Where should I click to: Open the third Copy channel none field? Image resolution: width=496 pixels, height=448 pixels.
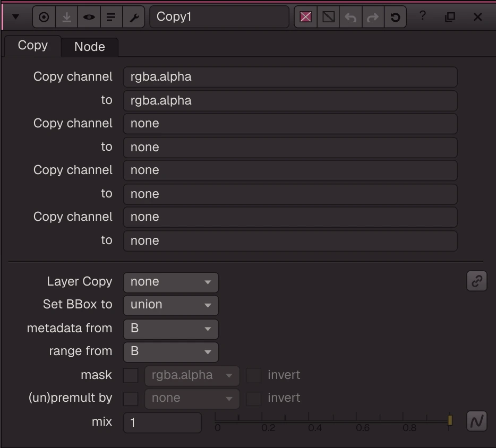click(290, 170)
